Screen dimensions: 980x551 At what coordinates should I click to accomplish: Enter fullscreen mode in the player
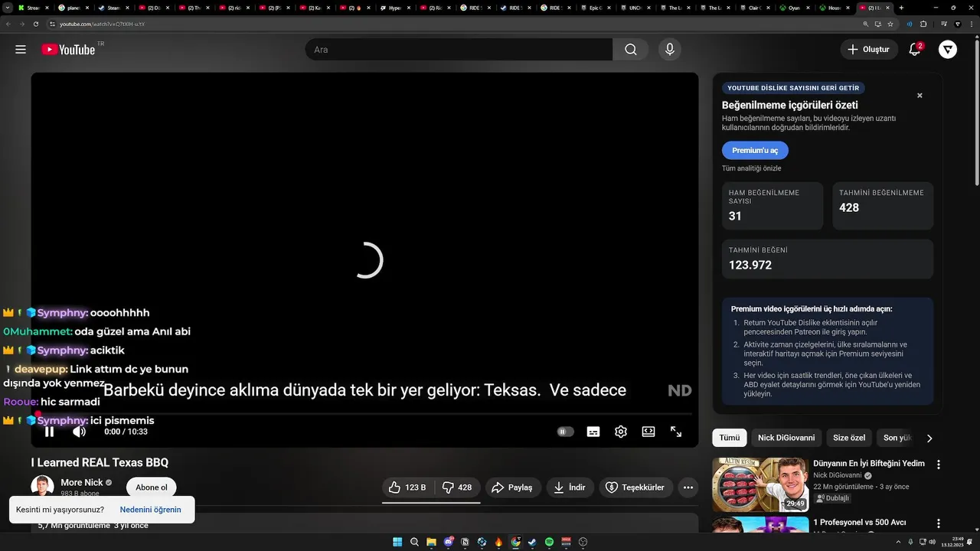676,432
